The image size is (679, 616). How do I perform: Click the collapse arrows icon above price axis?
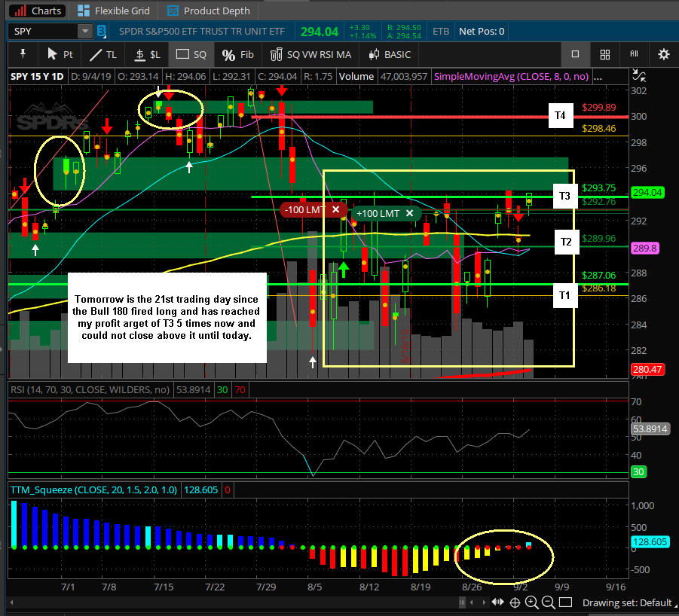pyautogui.click(x=639, y=76)
